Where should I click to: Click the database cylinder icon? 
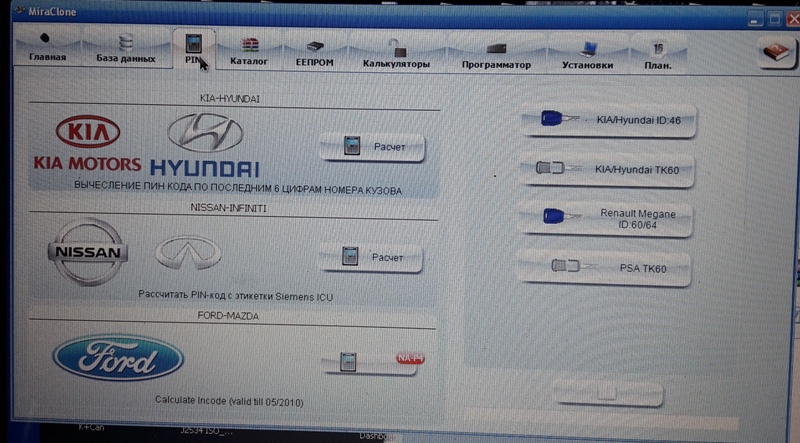126,42
